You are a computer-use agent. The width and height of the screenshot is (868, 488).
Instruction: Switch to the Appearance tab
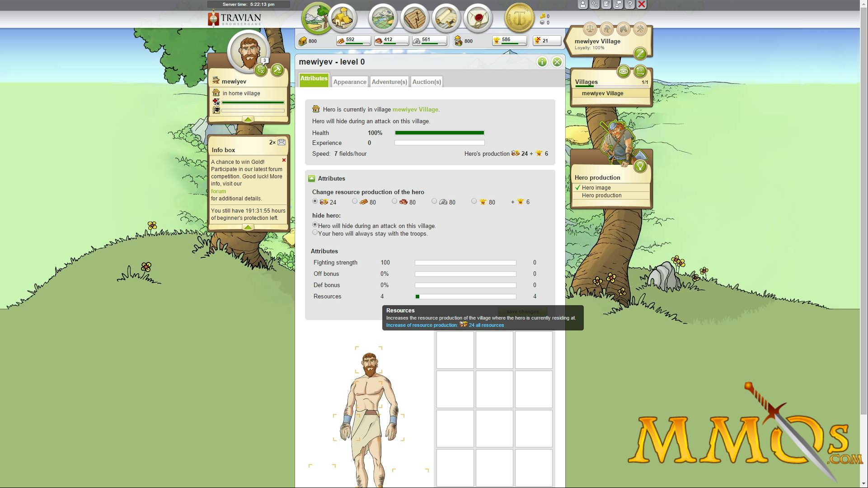click(350, 82)
